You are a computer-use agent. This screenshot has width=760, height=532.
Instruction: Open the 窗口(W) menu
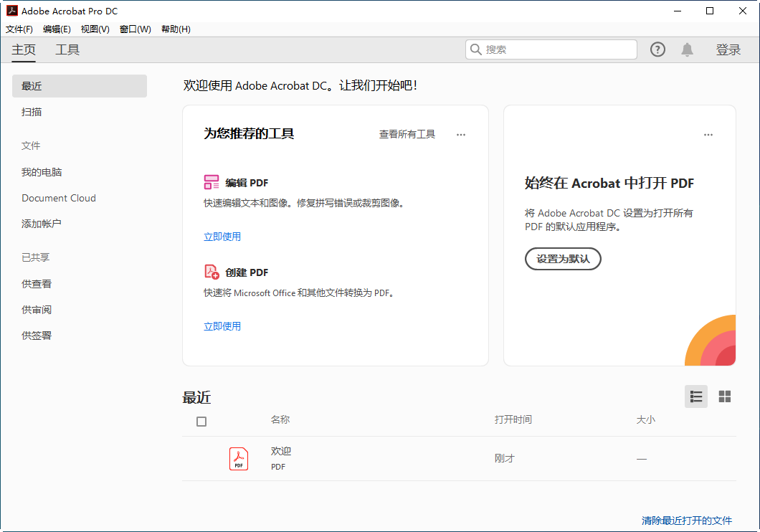pyautogui.click(x=136, y=29)
